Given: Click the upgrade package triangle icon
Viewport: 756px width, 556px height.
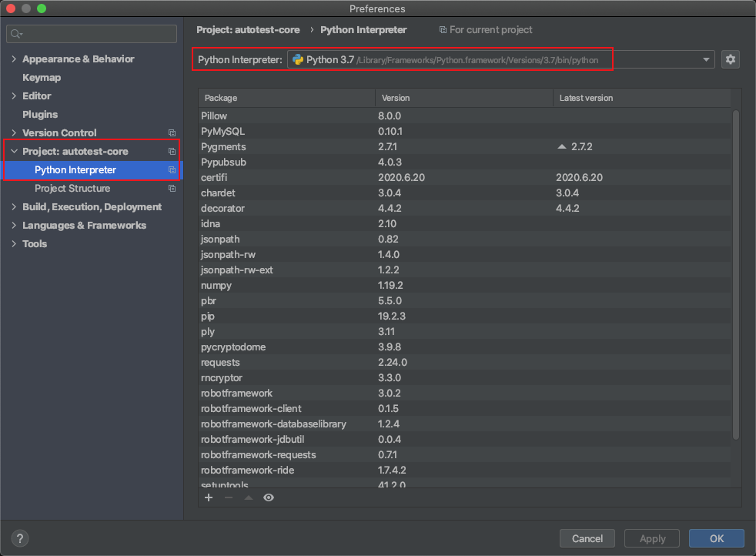Looking at the screenshot, I should tap(249, 497).
